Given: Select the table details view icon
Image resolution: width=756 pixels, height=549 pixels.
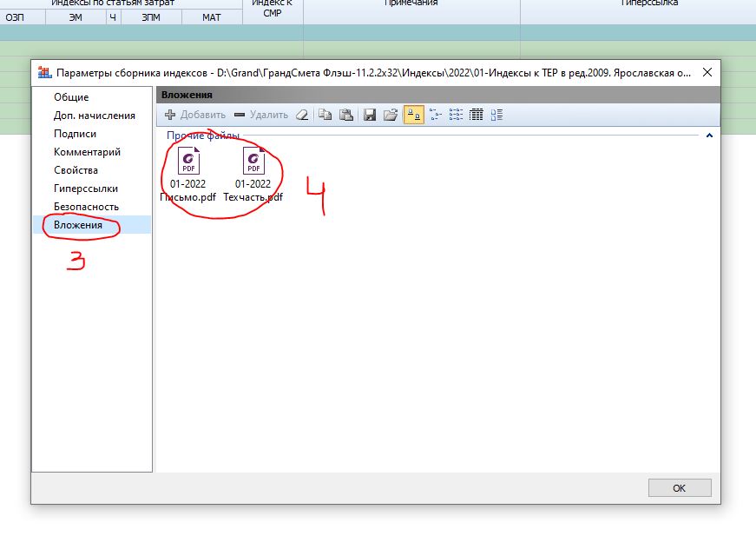Looking at the screenshot, I should pyautogui.click(x=476, y=115).
